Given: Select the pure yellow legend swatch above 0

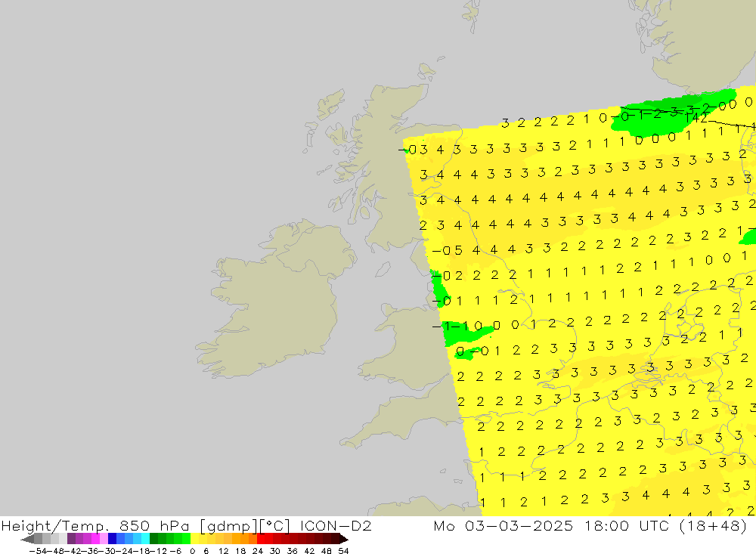Looking at the screenshot, I should point(195,539).
